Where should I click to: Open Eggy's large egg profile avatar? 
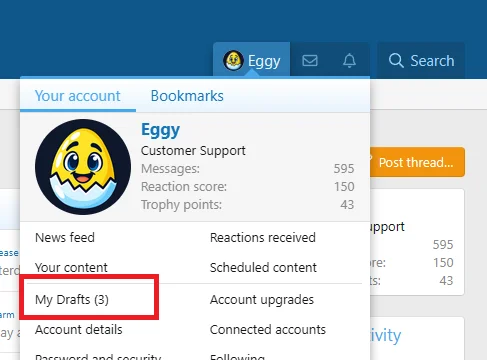(83, 167)
